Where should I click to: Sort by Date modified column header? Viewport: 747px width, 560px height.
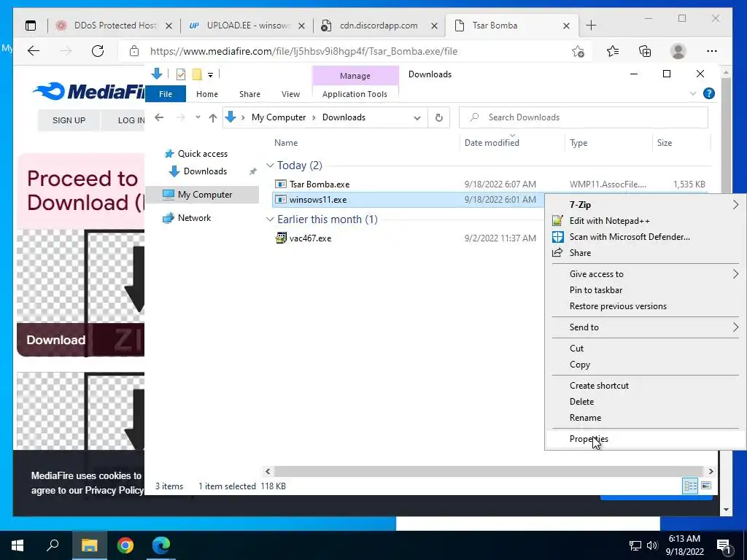coord(492,143)
